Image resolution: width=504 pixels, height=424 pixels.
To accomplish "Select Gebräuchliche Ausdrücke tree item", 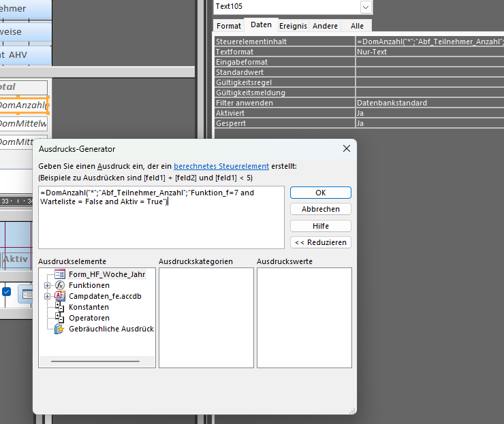I will (x=111, y=329).
